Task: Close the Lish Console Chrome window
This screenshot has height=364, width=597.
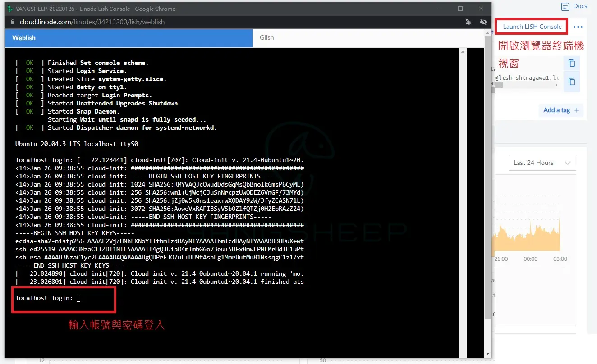Action: (481, 9)
